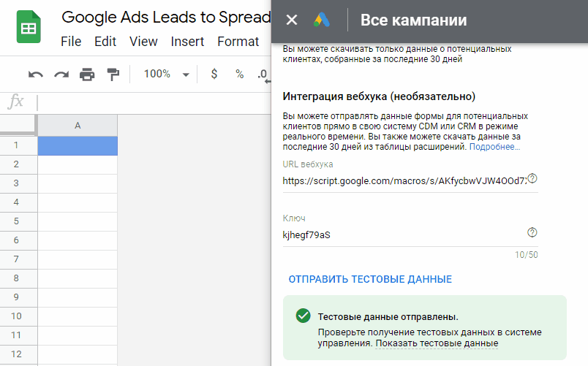Click the Все кампании panel title

[414, 20]
